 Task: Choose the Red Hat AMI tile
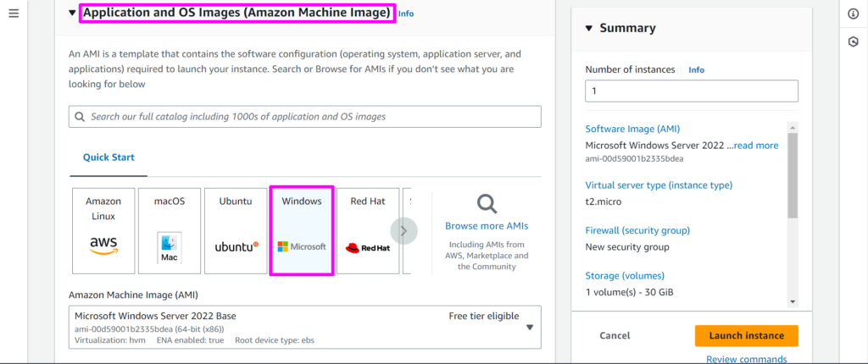click(x=367, y=230)
